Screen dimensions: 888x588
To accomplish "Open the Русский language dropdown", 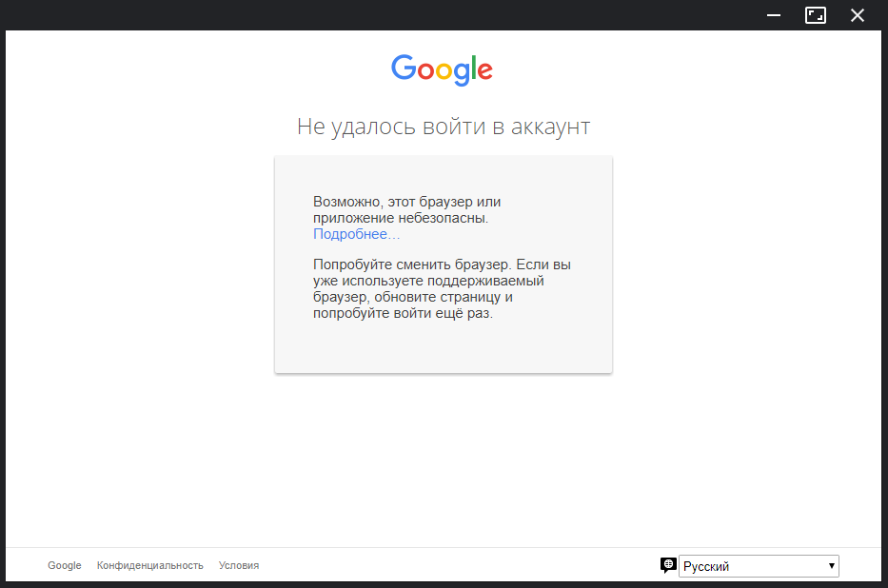I will (x=759, y=566).
